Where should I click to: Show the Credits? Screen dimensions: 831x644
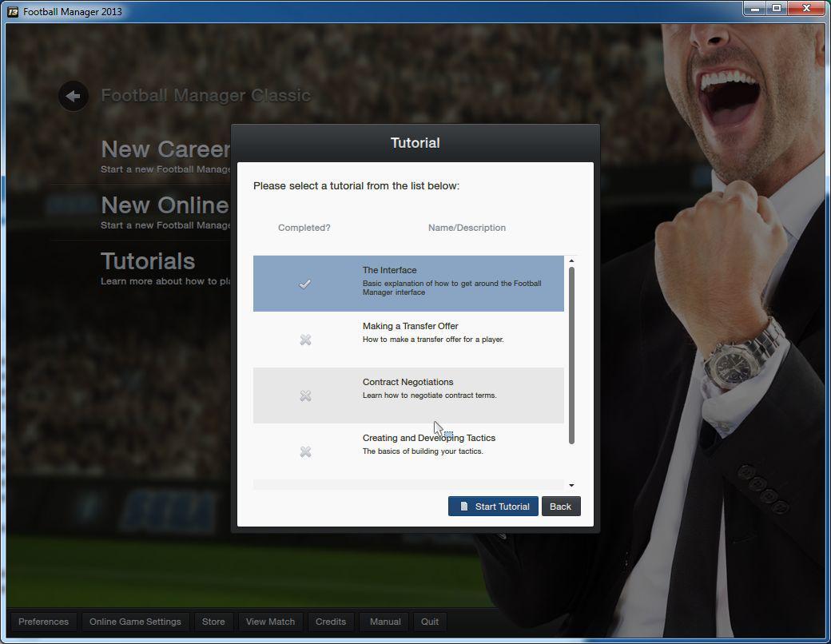(x=331, y=621)
